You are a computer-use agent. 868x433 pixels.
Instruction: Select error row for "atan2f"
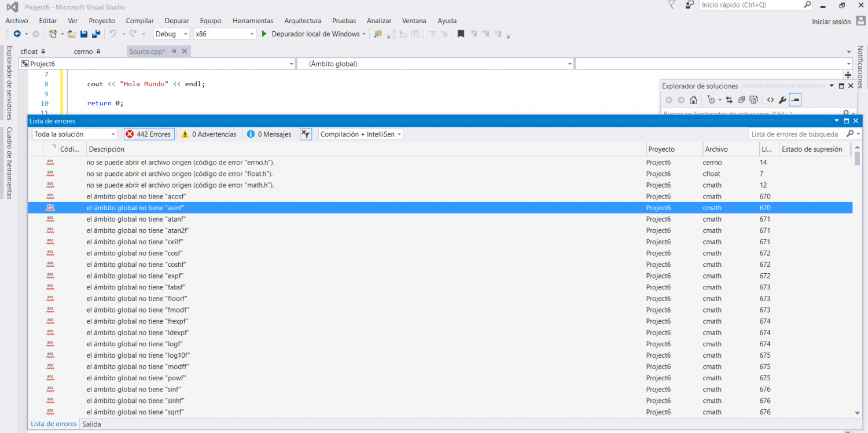440,230
